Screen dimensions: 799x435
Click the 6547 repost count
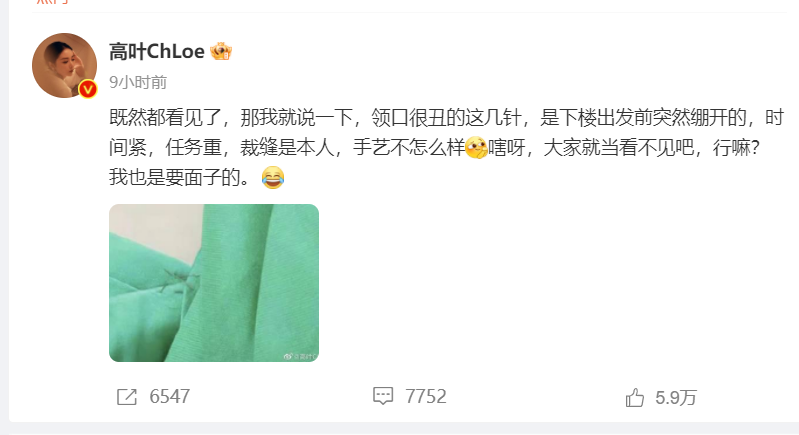point(170,397)
